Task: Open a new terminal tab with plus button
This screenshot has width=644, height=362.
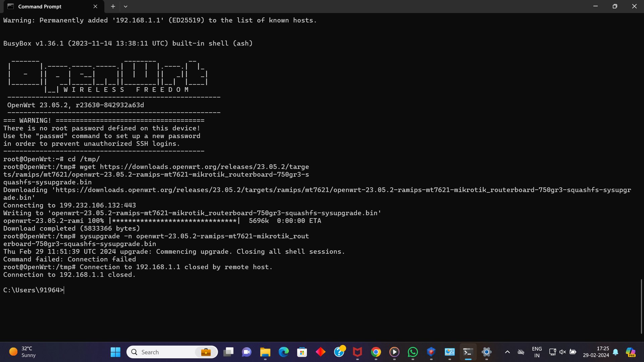Action: pos(113,6)
